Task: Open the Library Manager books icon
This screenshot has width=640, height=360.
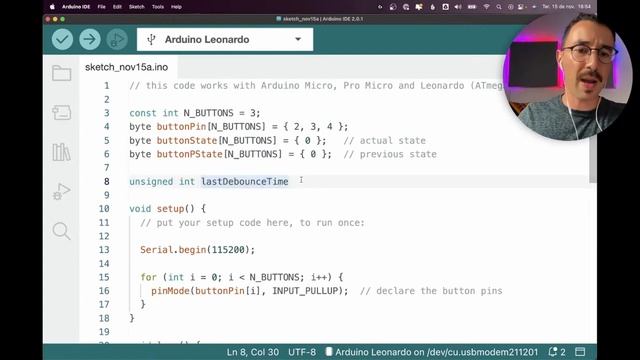Action: pos(62,152)
